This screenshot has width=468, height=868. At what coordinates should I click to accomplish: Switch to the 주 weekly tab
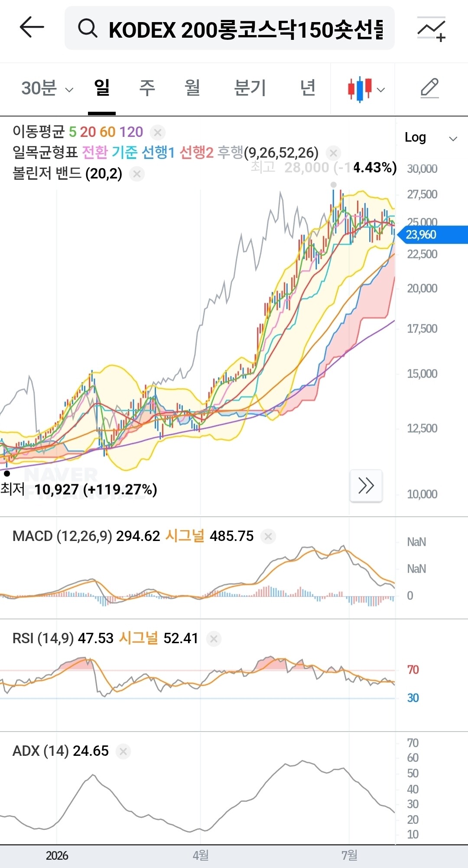pos(147,88)
